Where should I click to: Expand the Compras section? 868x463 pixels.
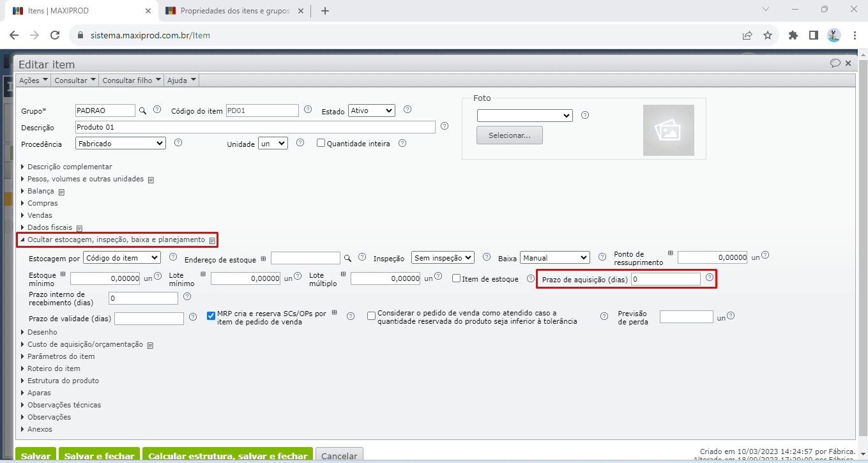coord(40,203)
